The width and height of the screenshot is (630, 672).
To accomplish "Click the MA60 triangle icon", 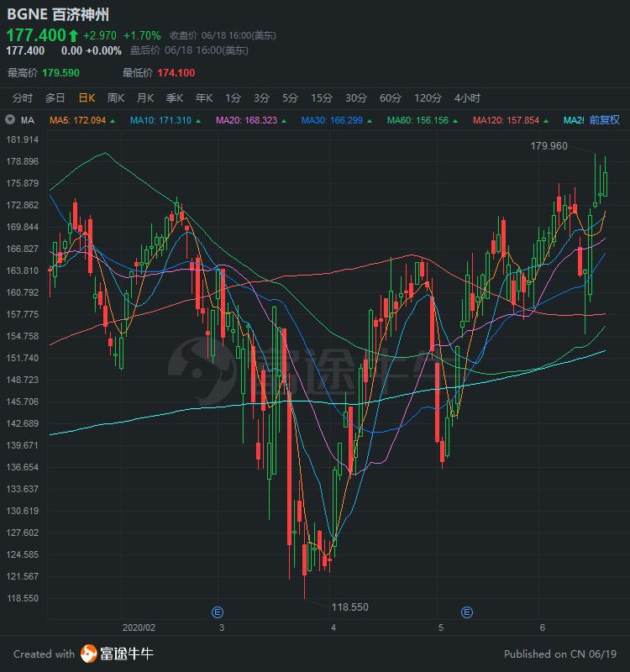I will pos(454,121).
